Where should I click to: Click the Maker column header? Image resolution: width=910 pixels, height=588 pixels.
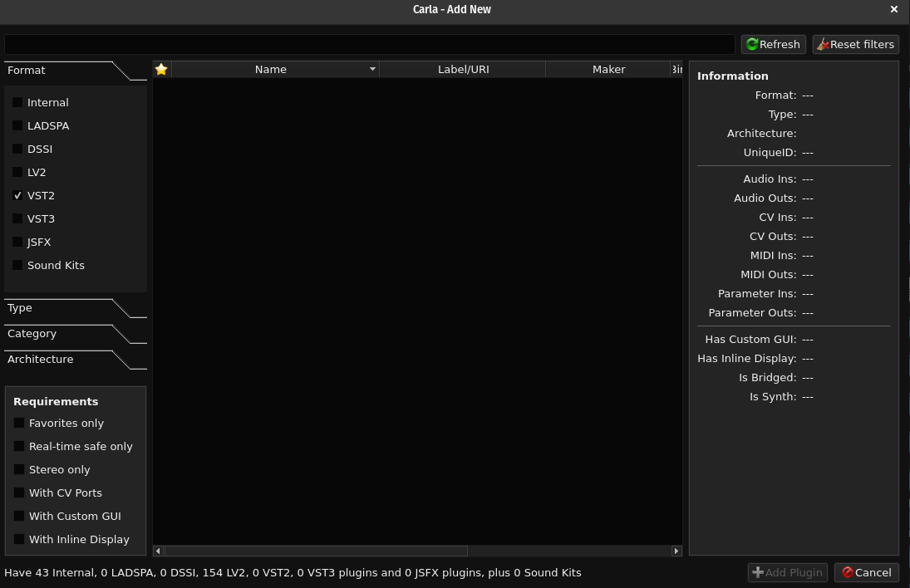[608, 70]
